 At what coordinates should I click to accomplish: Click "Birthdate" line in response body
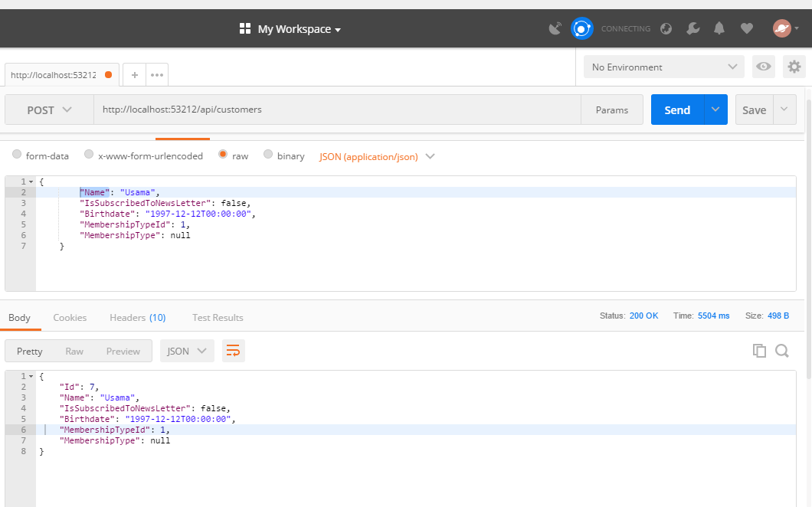point(148,419)
